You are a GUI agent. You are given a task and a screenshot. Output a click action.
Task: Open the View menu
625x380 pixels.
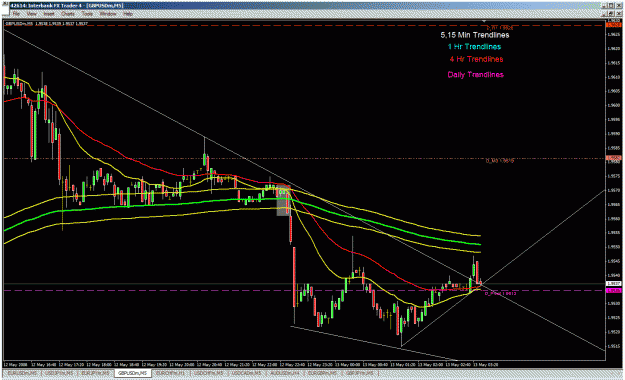pyautogui.click(x=31, y=14)
